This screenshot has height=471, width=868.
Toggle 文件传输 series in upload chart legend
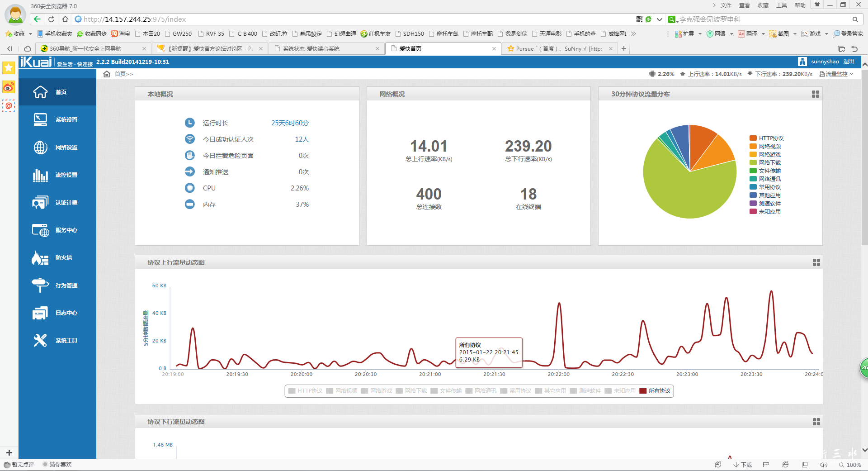point(446,391)
